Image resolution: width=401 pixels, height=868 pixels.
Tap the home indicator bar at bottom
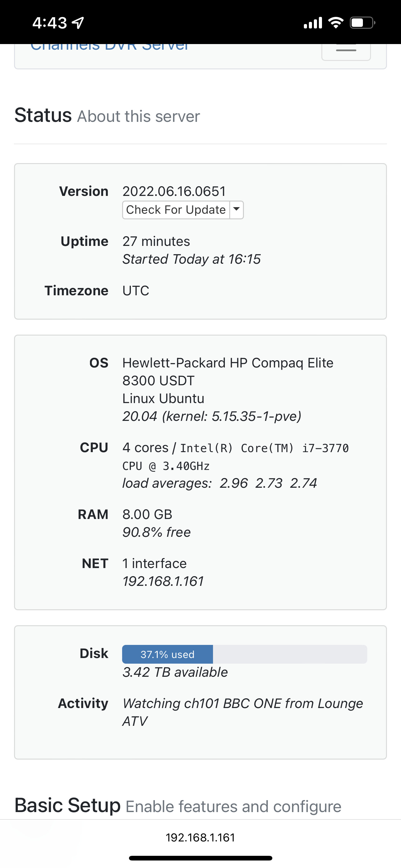[200, 858]
